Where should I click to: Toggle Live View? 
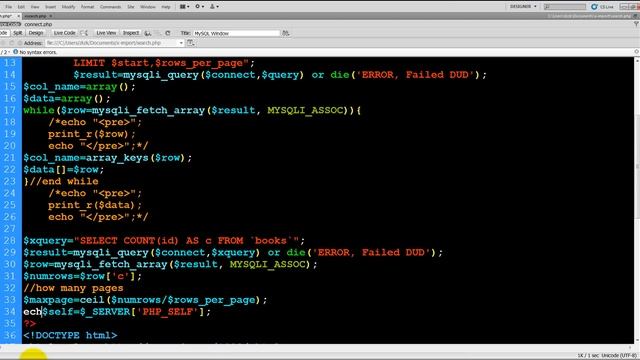(106, 33)
